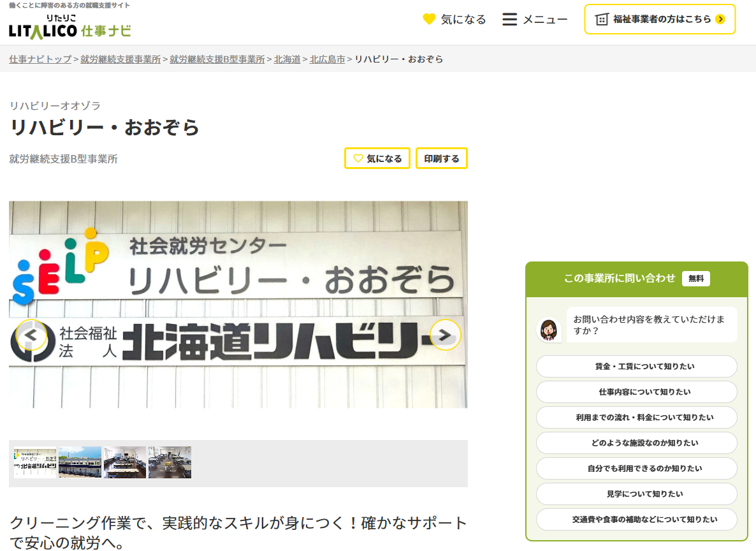Choose どのような施設なのか知りたい option
The height and width of the screenshot is (551, 756).
636,443
